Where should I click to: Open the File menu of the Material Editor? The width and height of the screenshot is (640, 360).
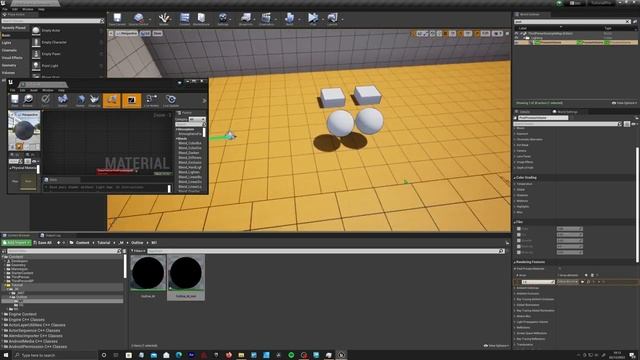12,90
